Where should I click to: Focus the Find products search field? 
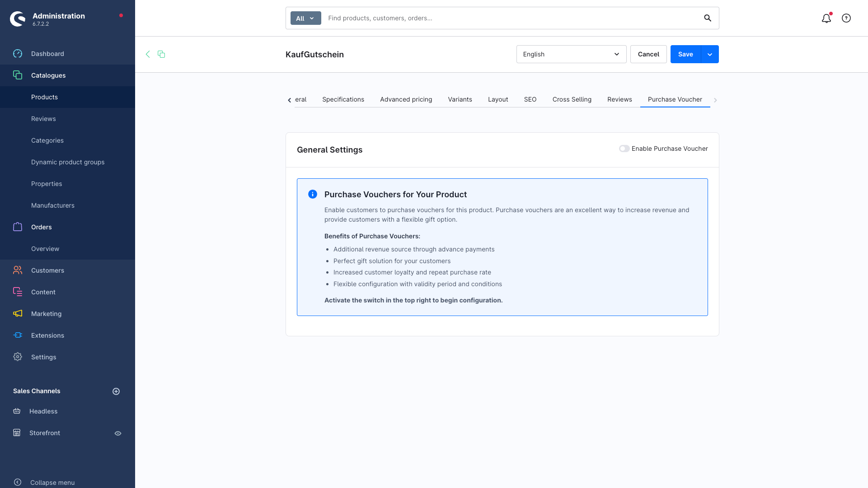[x=511, y=18]
